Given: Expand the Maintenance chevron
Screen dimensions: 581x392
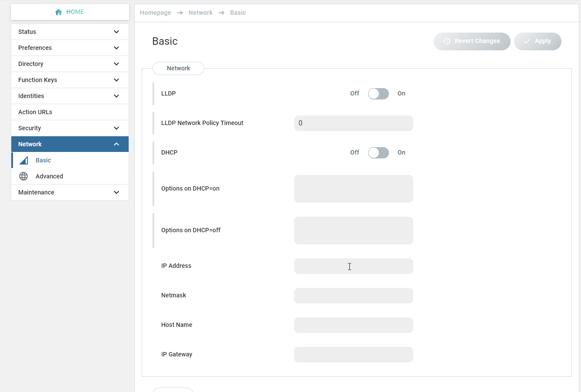Looking at the screenshot, I should [116, 192].
